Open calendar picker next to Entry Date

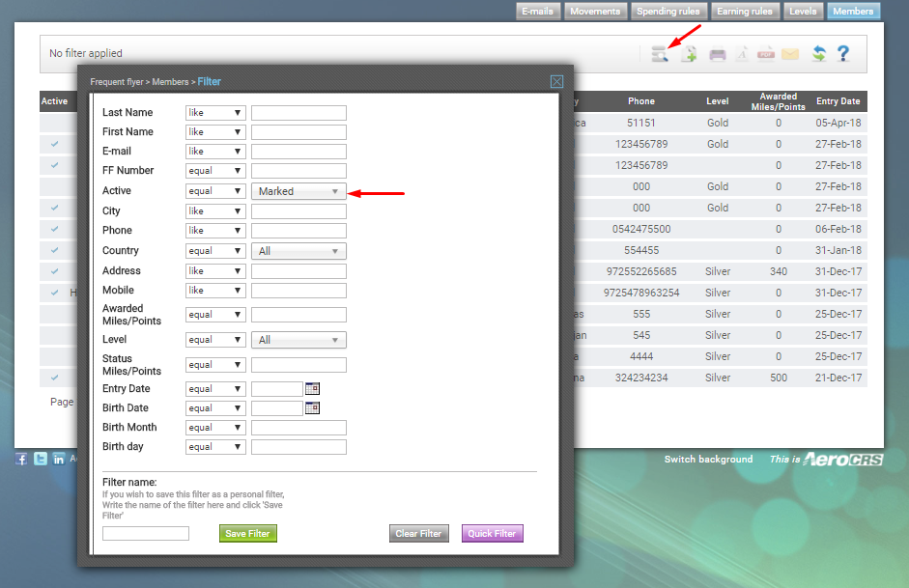coord(312,388)
